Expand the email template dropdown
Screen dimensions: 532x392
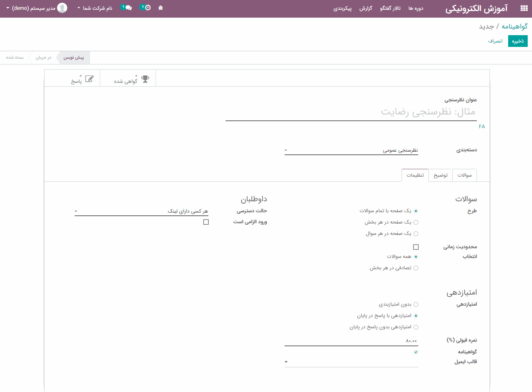click(x=351, y=362)
